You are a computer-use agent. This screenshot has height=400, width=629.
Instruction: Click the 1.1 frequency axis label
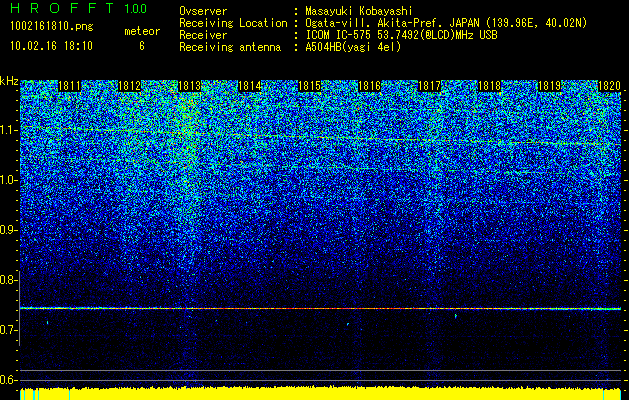pyautogui.click(x=8, y=130)
